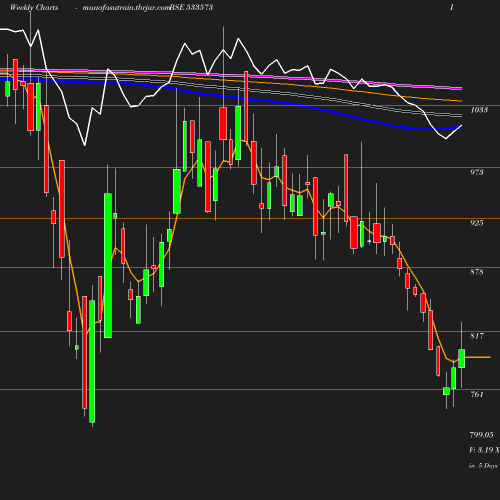Click the "V: 3.19 X" volume text
Screen dimensions: 500x500
[x=484, y=450]
